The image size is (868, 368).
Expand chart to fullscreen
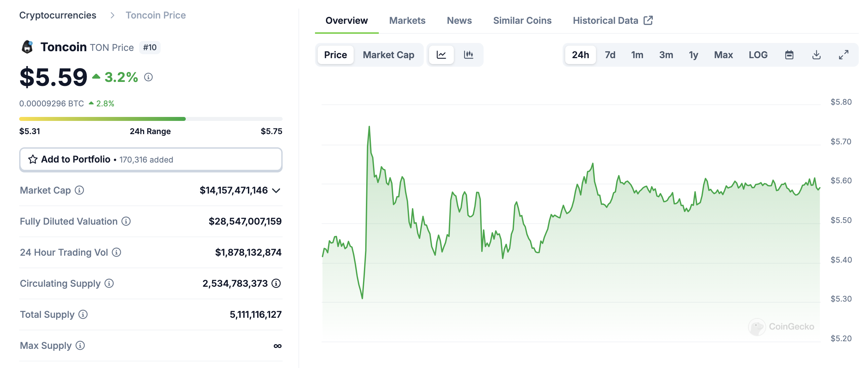844,55
